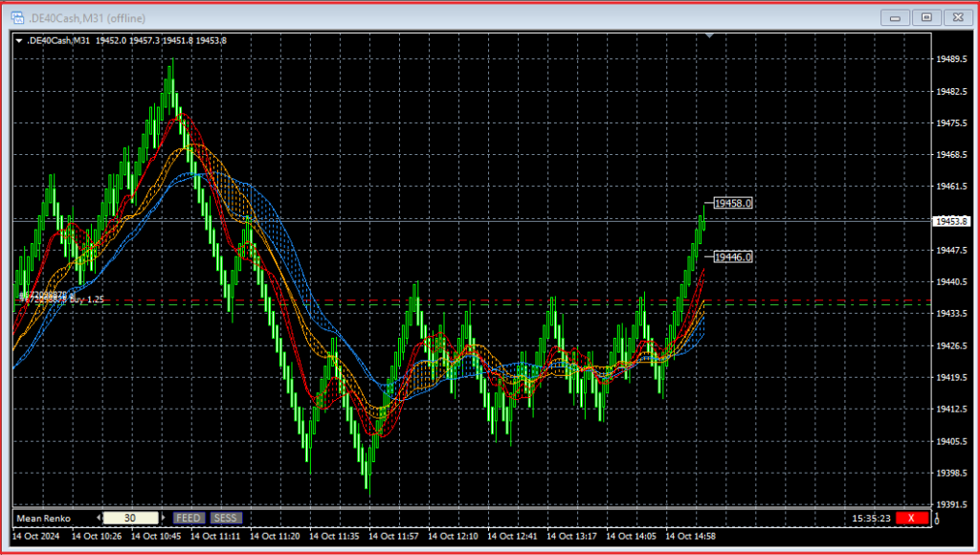Select the 19458.0 price label
Image resolution: width=980 pixels, height=555 pixels.
(x=734, y=204)
